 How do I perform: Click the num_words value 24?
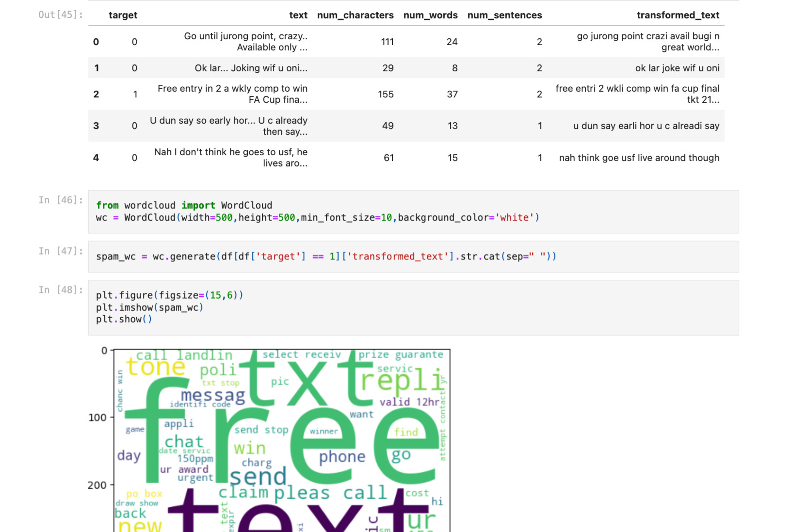(452, 42)
